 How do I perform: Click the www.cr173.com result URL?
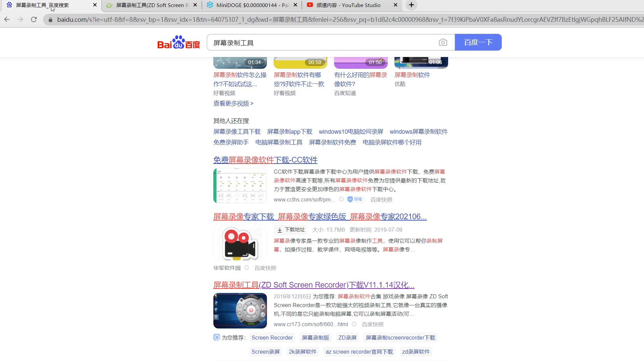(311, 324)
